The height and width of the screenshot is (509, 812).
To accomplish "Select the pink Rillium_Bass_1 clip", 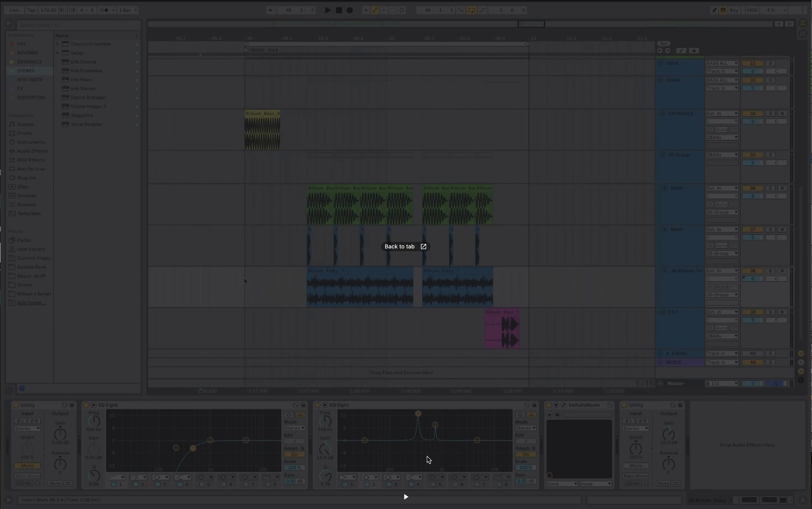I will coord(502,329).
